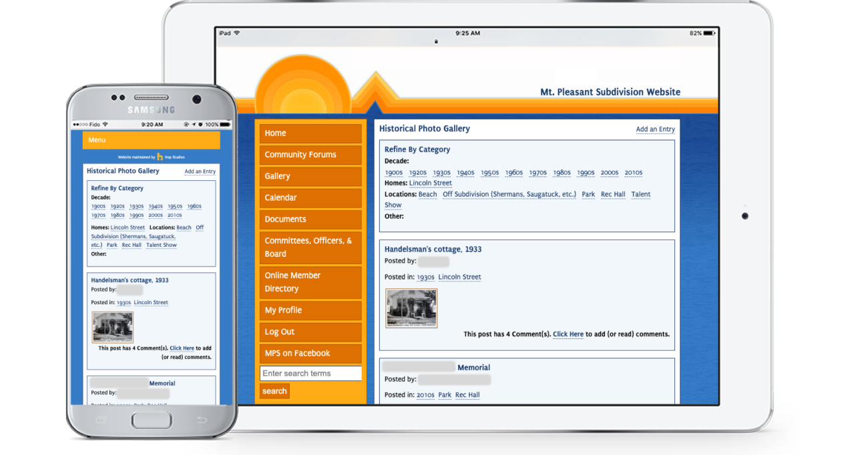
Task: Click the Hop Studios logo on the phone
Action: click(160, 157)
